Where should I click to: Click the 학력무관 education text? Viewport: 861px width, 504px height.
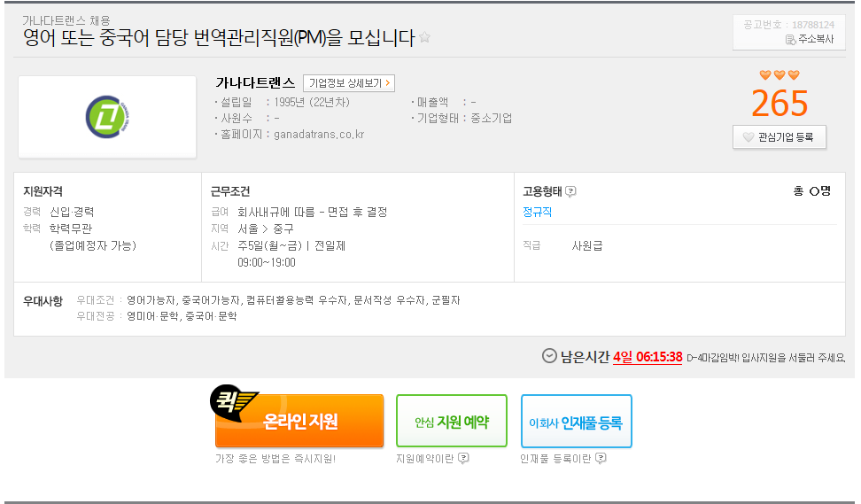71,229
